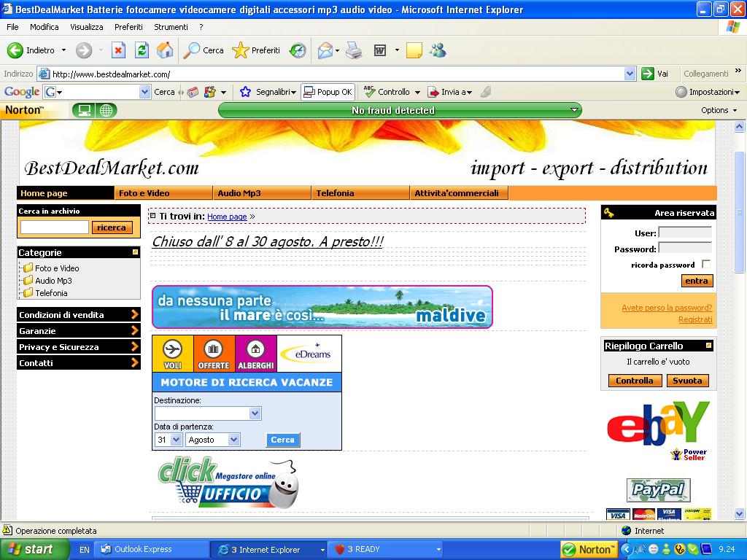Open the Google search box dropdown
The width and height of the screenshot is (747, 560).
click(x=144, y=92)
